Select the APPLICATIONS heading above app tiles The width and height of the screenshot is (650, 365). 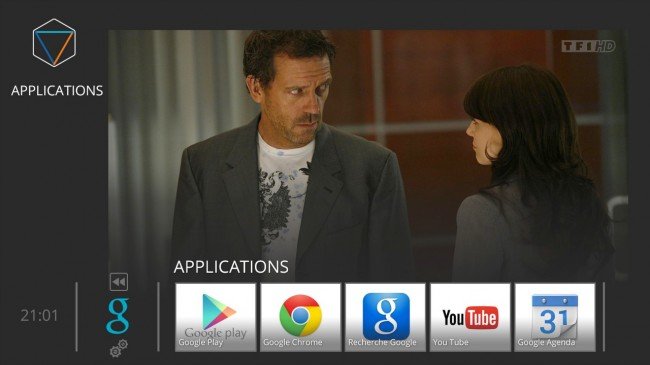231,267
